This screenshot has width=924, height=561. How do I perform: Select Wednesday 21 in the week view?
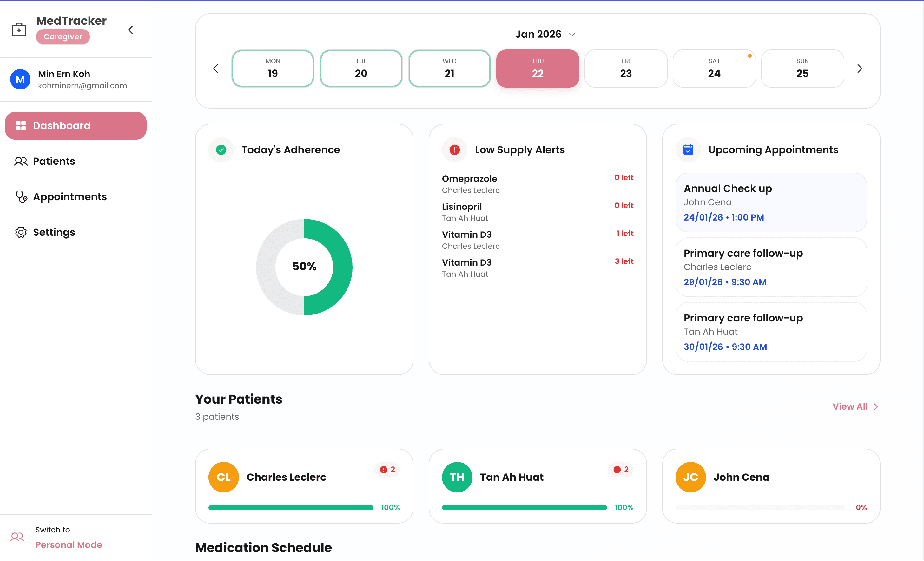tap(449, 68)
